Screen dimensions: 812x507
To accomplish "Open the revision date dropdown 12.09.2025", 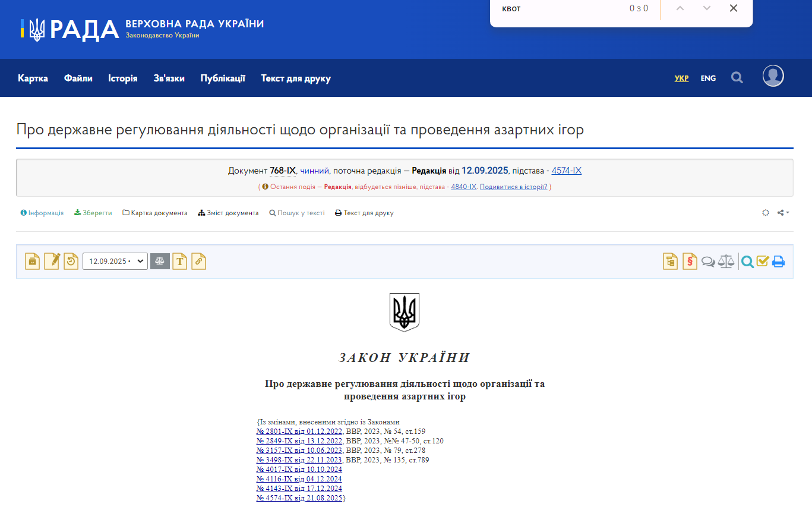I will [115, 262].
